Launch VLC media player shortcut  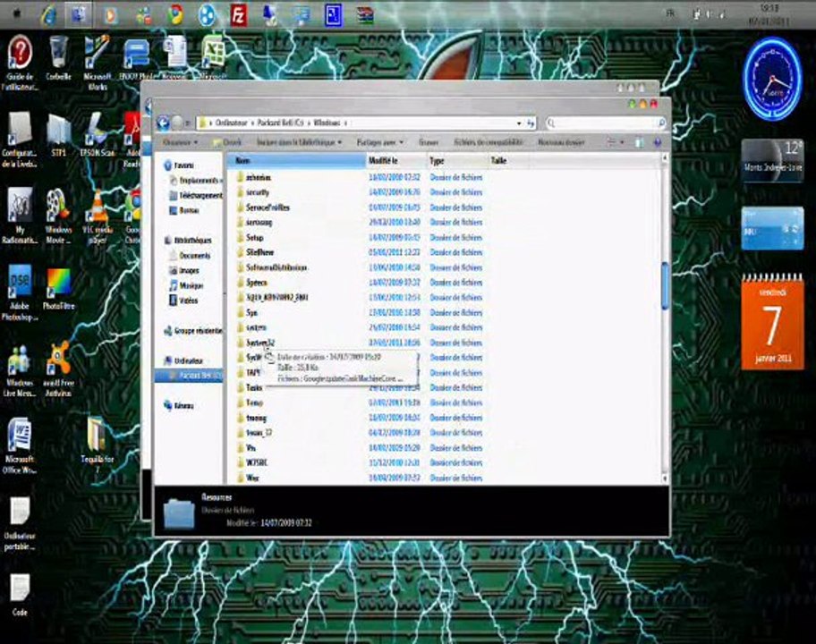tap(98, 216)
